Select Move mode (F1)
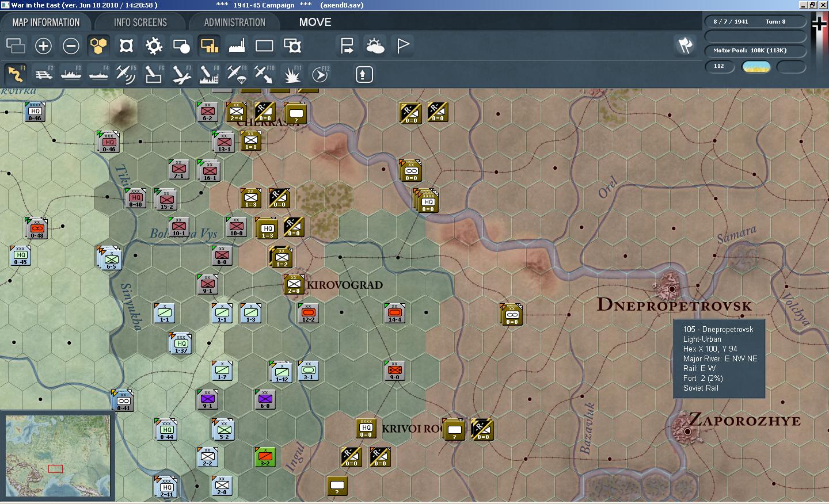The height and width of the screenshot is (504, 829). pos(16,74)
